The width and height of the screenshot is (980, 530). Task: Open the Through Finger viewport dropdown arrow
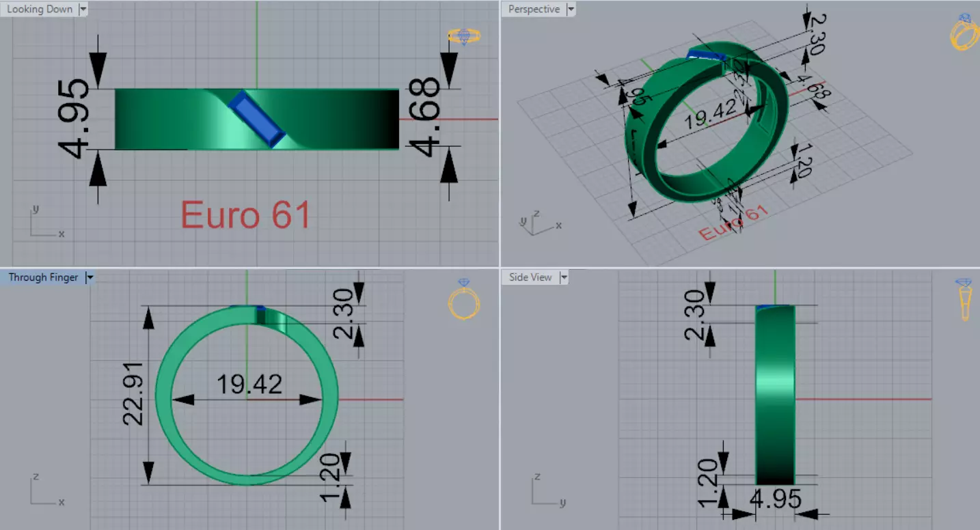[x=90, y=277]
